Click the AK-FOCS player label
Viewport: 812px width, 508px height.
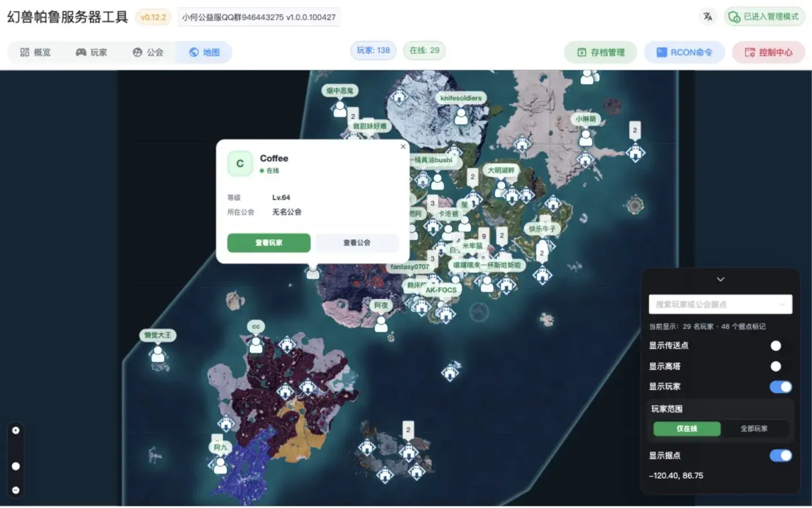(441, 290)
